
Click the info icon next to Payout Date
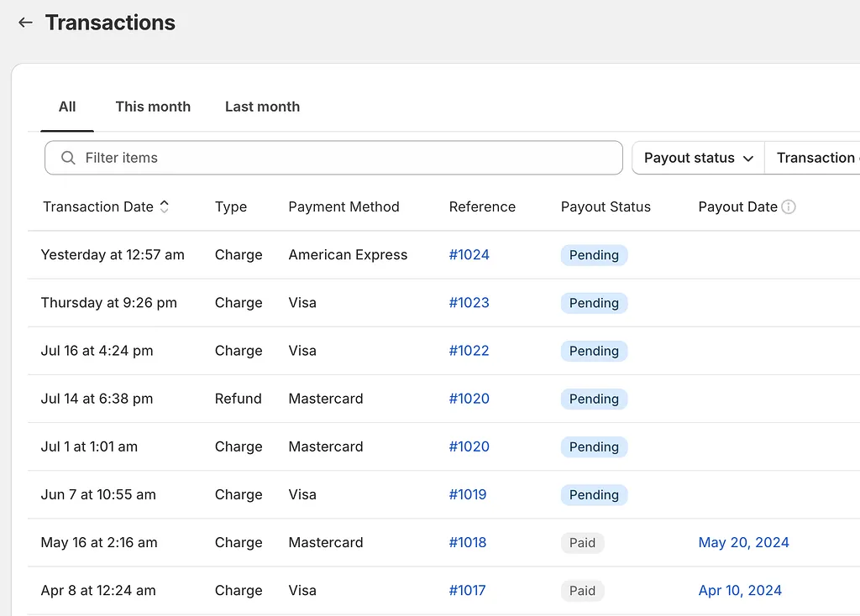click(x=789, y=206)
